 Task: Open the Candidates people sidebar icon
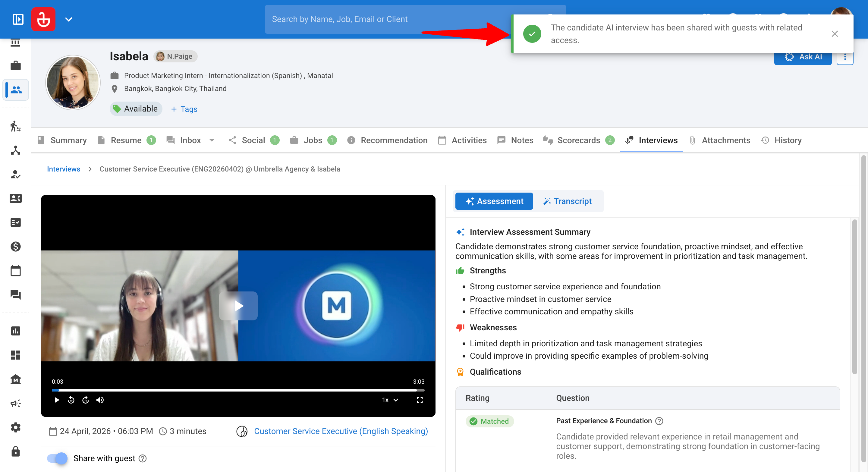click(16, 90)
